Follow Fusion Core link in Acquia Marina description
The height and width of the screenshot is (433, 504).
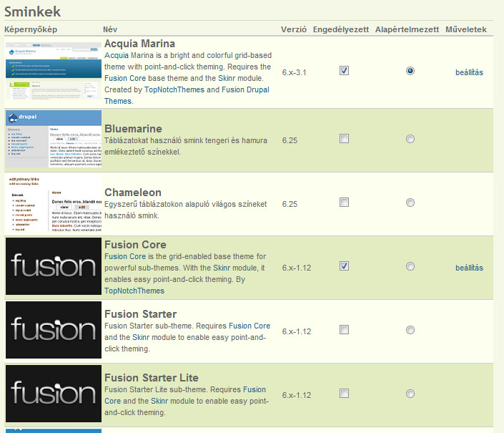pyautogui.click(x=125, y=78)
